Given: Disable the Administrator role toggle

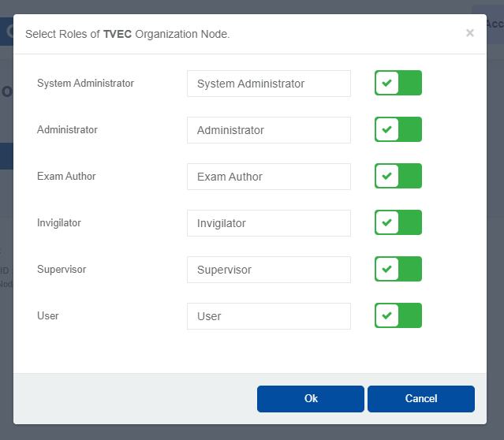Looking at the screenshot, I should point(398,129).
